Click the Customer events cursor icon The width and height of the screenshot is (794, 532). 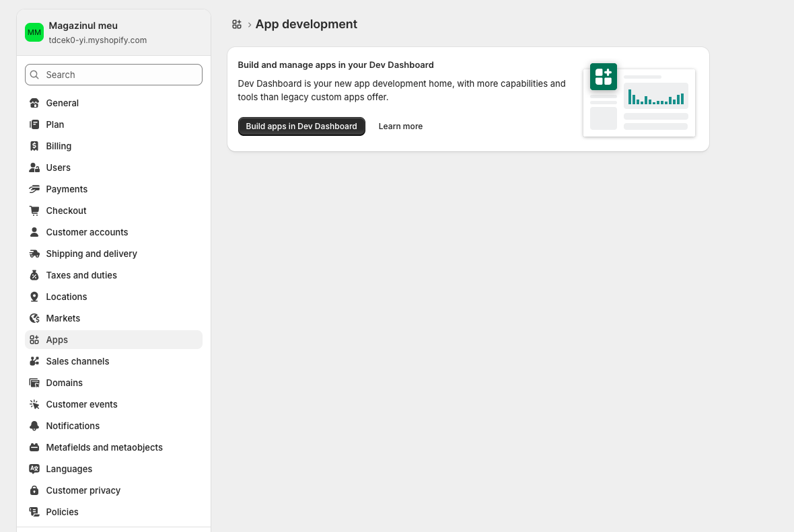(x=34, y=404)
